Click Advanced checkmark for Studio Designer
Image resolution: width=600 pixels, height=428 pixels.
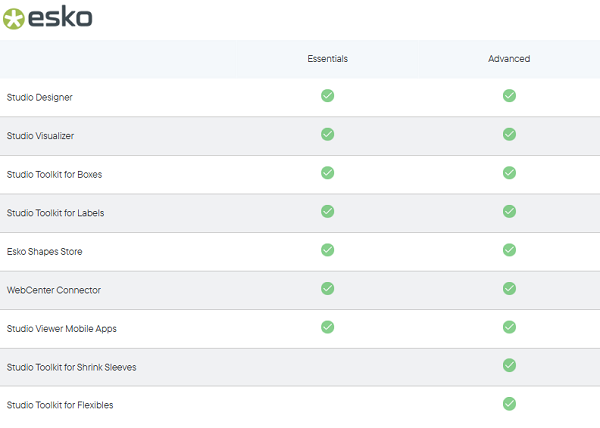pyautogui.click(x=509, y=96)
